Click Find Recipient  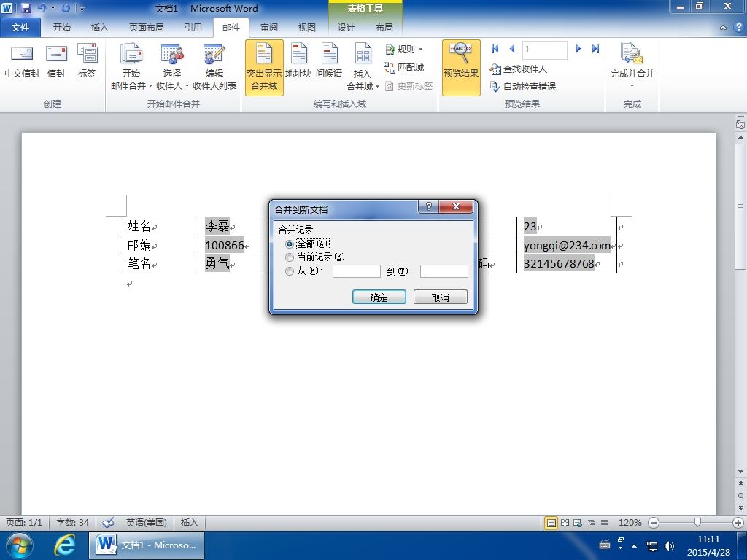pos(519,69)
